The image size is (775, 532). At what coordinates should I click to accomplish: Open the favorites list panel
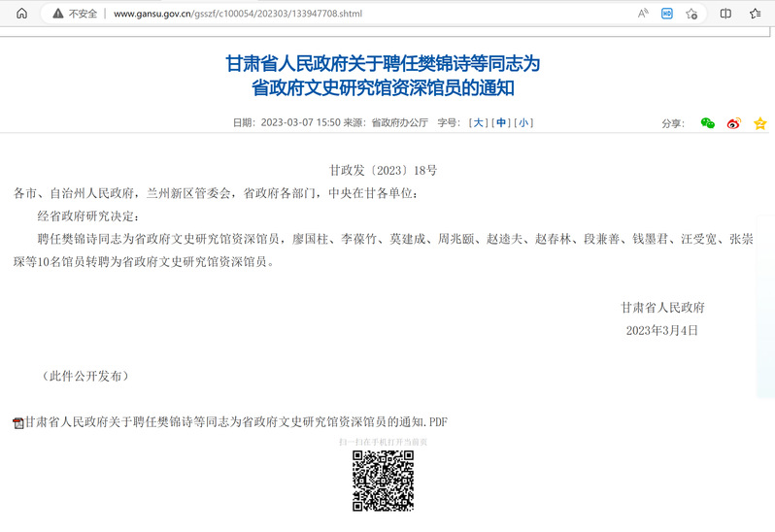(x=755, y=14)
